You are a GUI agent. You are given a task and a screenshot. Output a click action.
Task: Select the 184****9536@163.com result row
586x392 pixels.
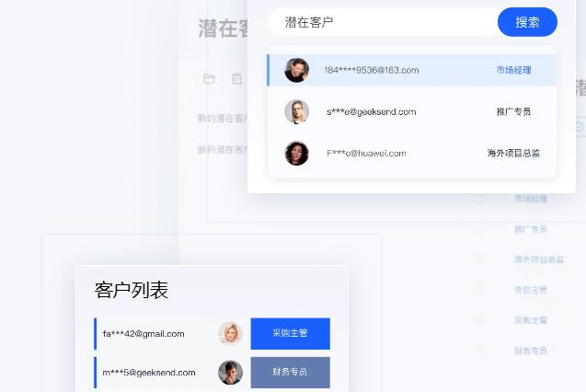pos(412,70)
